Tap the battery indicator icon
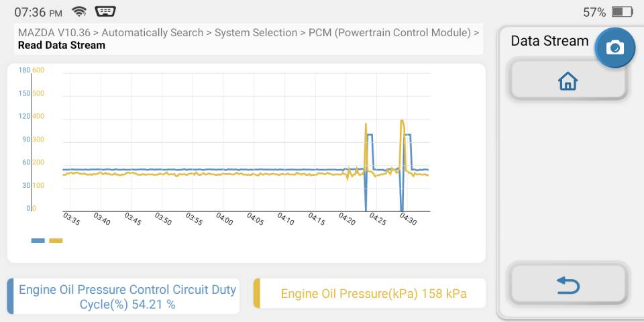Screen dimensions: 644x322 tap(623, 12)
